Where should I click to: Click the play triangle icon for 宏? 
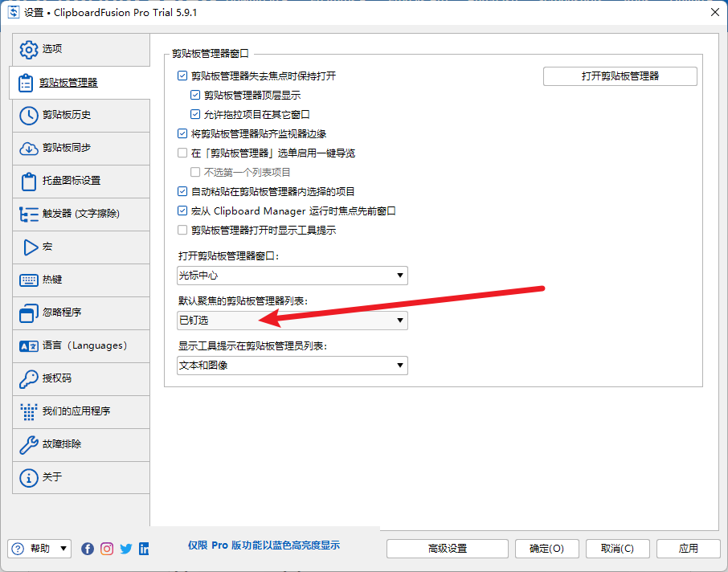29,247
